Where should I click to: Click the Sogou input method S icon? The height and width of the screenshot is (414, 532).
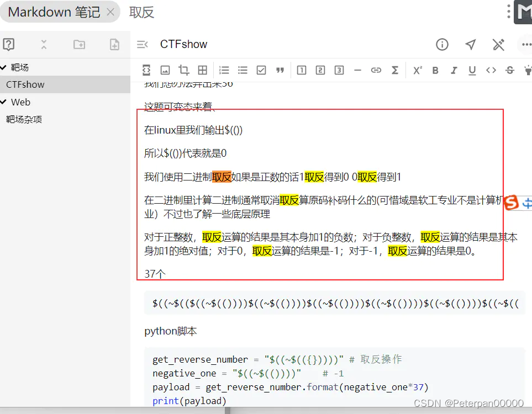click(x=512, y=203)
